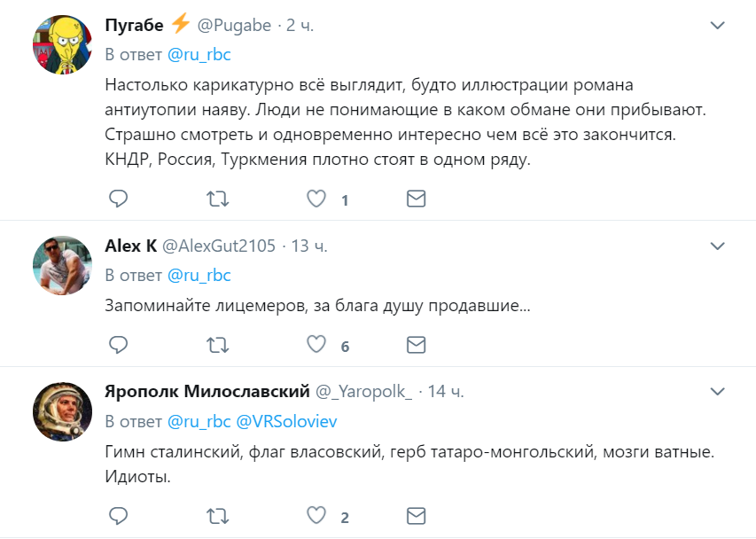Retweet Ярополк Милославский's tweet
Screen dimensions: 756x539
click(217, 516)
